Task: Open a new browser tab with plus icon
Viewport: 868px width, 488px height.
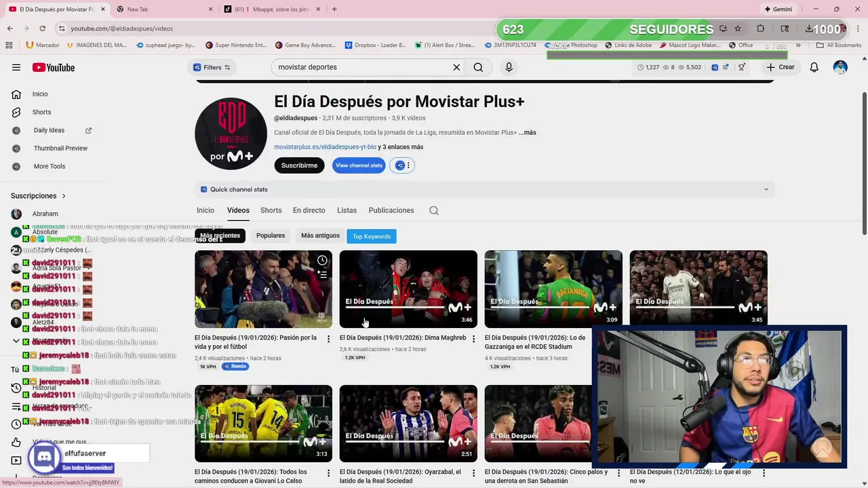Action: [x=334, y=9]
